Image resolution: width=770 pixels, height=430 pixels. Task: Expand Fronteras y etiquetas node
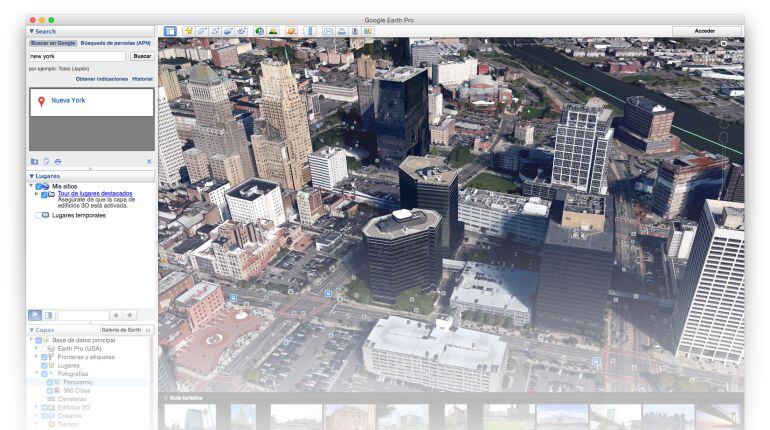tap(36, 357)
